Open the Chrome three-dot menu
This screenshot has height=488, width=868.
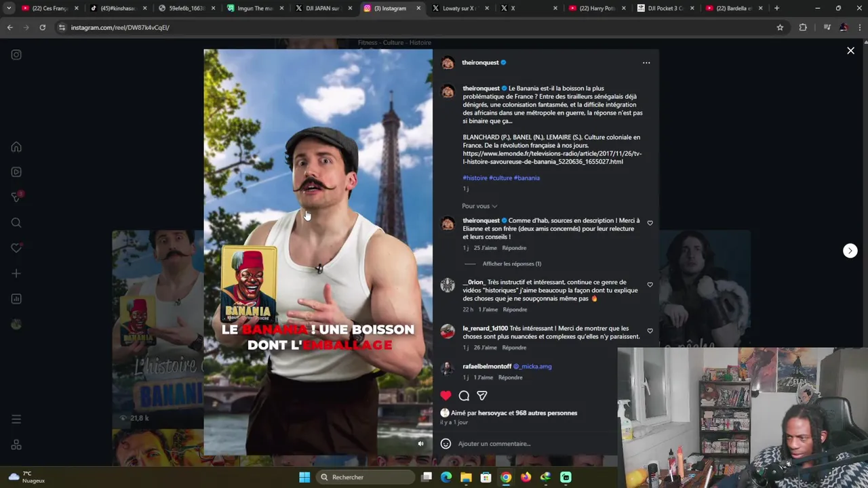[x=859, y=27]
